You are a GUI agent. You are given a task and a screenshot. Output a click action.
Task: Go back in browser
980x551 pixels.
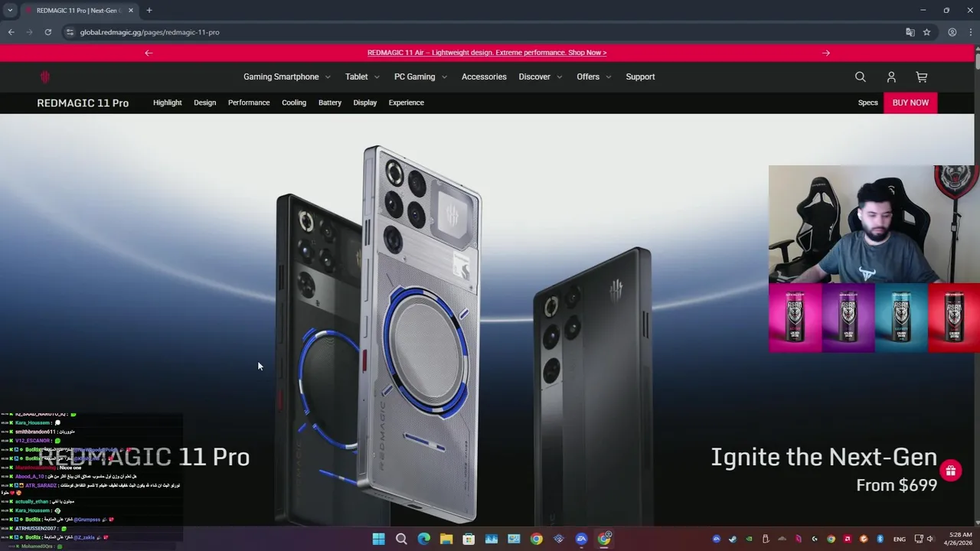[11, 32]
